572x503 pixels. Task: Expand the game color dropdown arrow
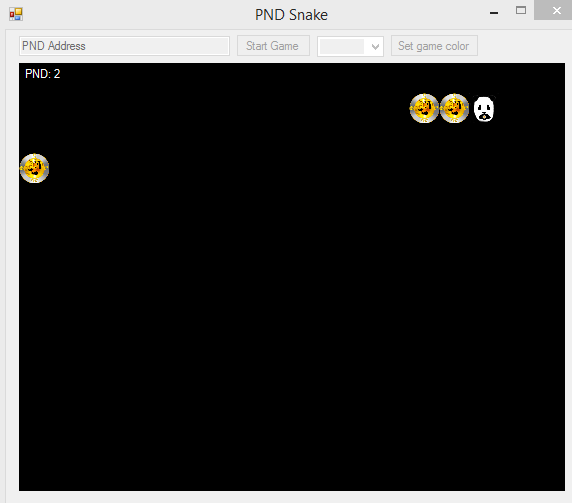click(375, 47)
